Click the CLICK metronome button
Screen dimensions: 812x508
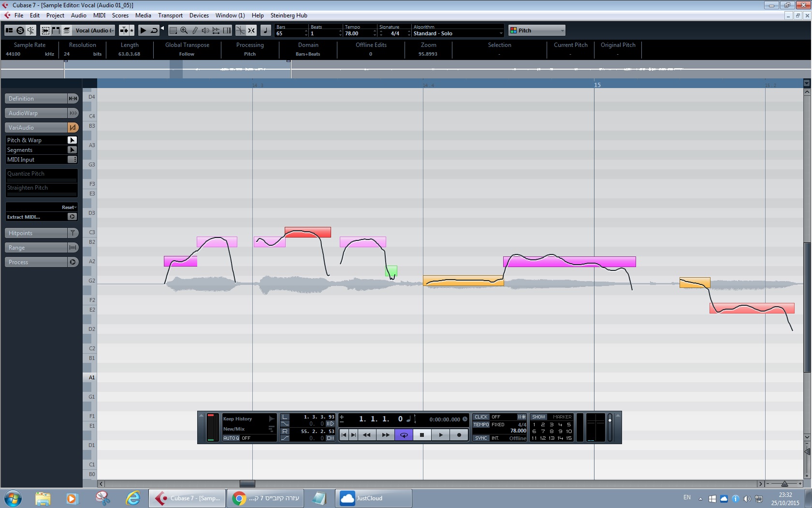[481, 417]
